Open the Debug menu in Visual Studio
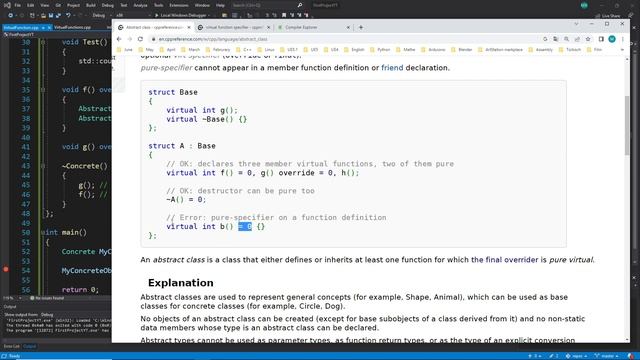Image resolution: width=640 pixels, height=360 pixels. 108,5
